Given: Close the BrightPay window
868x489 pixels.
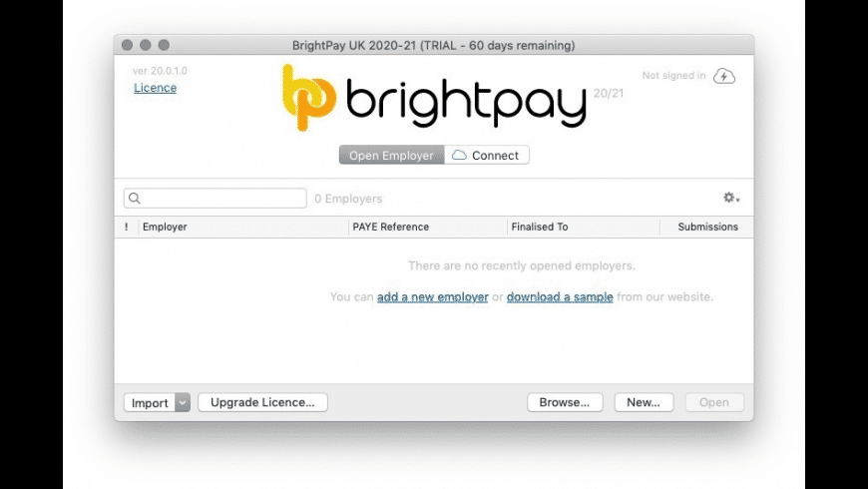Looking at the screenshot, I should coord(127,45).
